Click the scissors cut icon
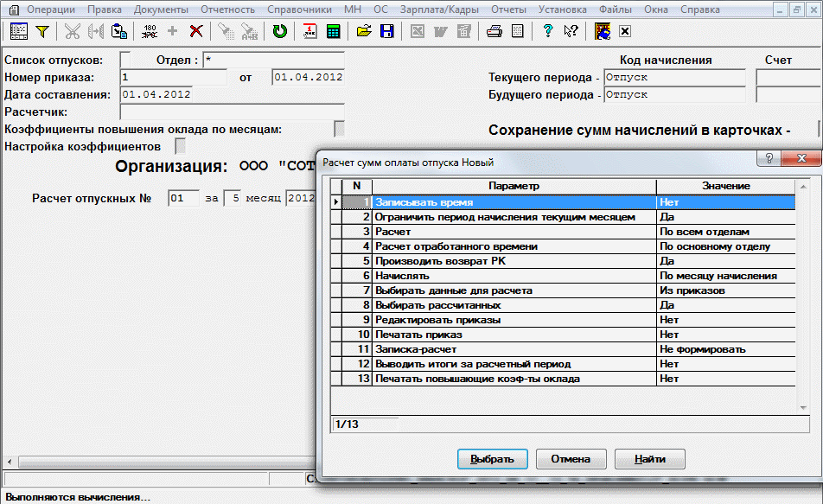This screenshot has height=504, width=823. 72,31
